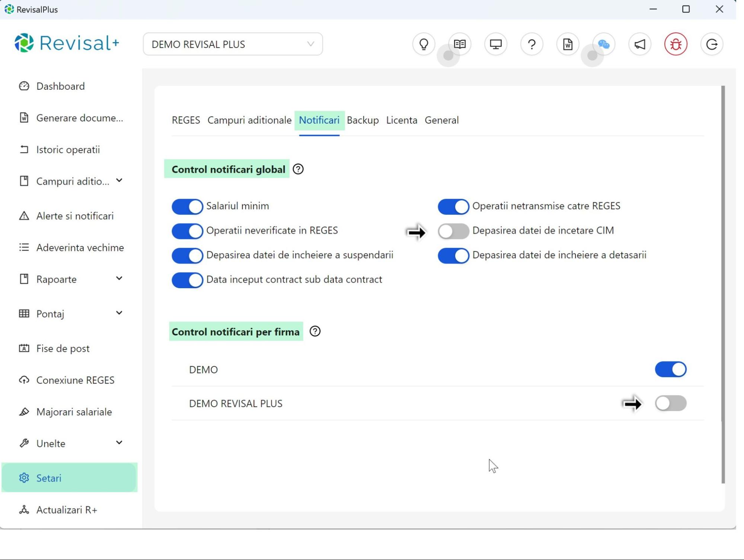Open chat using the messaging bubbles icon
The image size is (744, 560).
coord(604,44)
